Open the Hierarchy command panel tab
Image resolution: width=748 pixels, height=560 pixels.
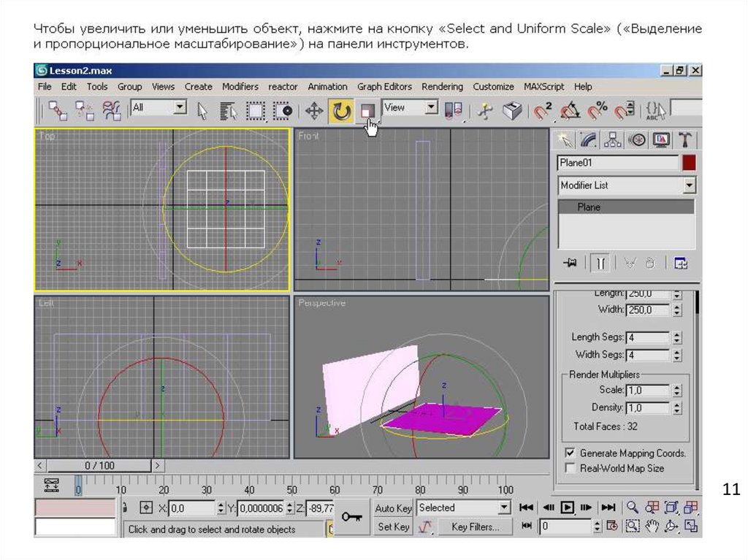(x=613, y=139)
